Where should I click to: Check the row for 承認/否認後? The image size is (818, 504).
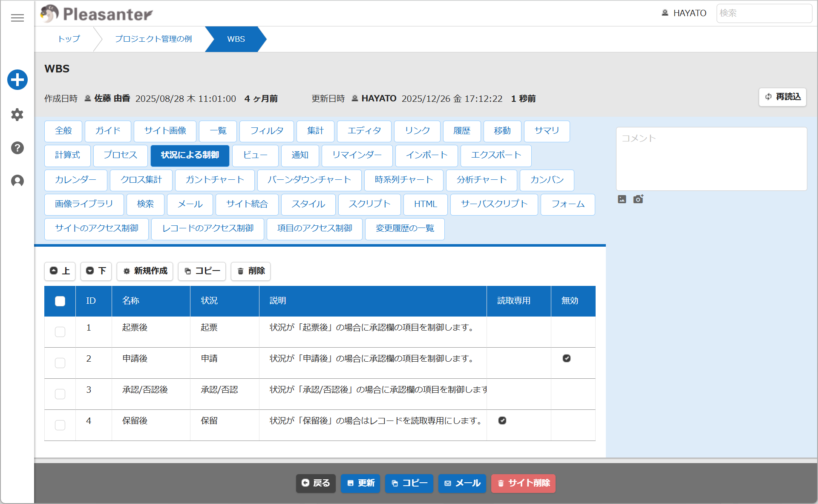tap(60, 394)
